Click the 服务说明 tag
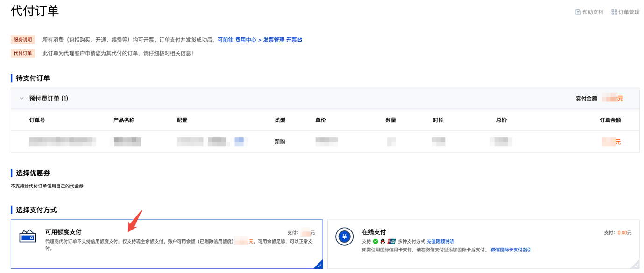The image size is (644, 273). coord(23,40)
